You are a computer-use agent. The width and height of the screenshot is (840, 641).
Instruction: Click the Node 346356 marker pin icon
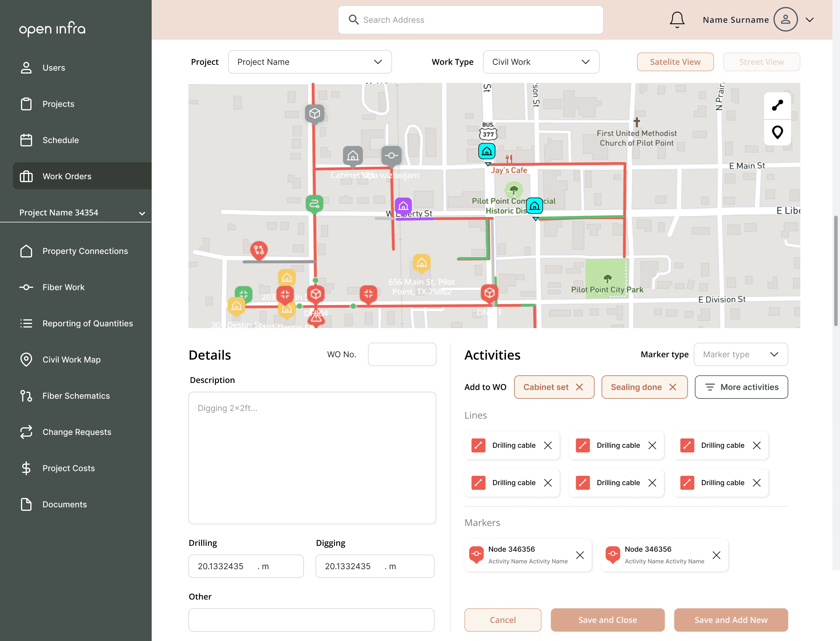tap(476, 555)
